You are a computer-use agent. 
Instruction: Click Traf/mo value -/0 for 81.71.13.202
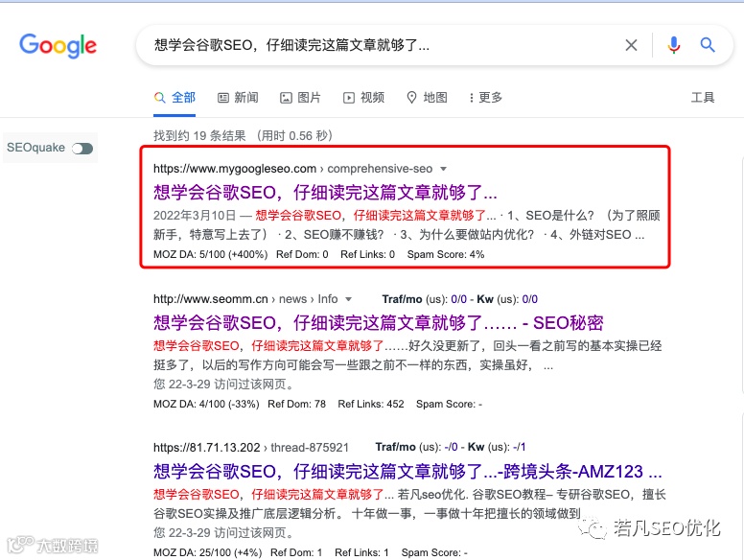[452, 448]
